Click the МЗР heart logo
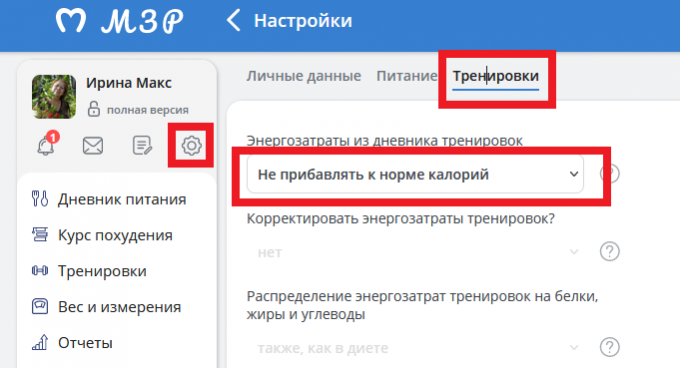680x368 pixels. (71, 21)
